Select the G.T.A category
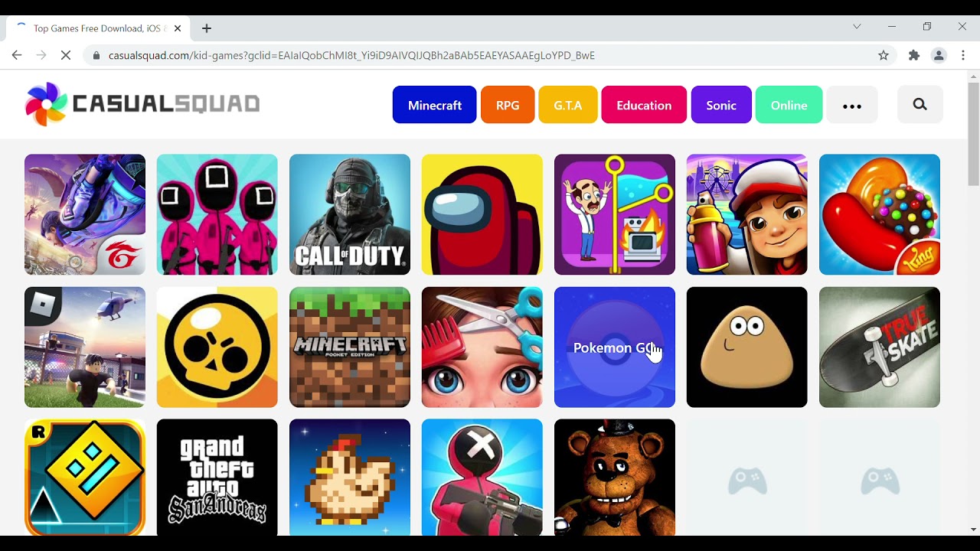The width and height of the screenshot is (980, 551). [568, 105]
